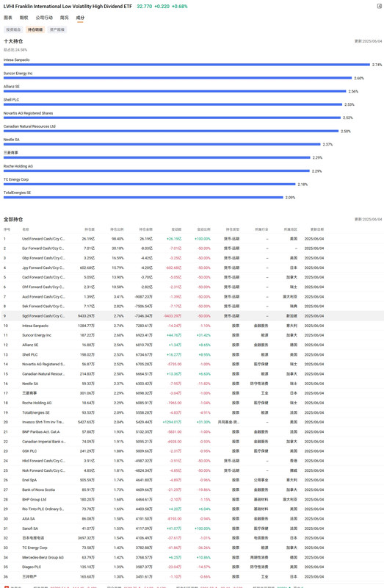Open Canadian Imperial Bank row
384x588 pixels.
click(192, 442)
